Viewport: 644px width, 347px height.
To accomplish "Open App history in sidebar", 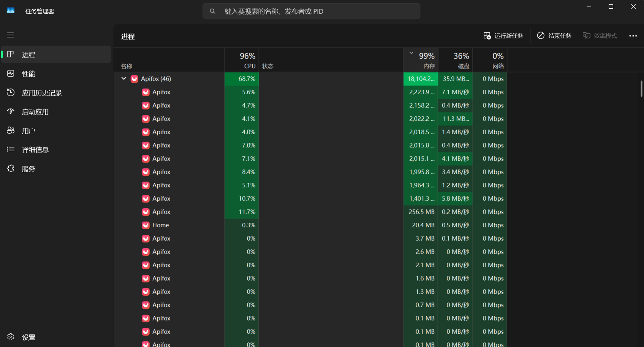I will click(x=42, y=93).
